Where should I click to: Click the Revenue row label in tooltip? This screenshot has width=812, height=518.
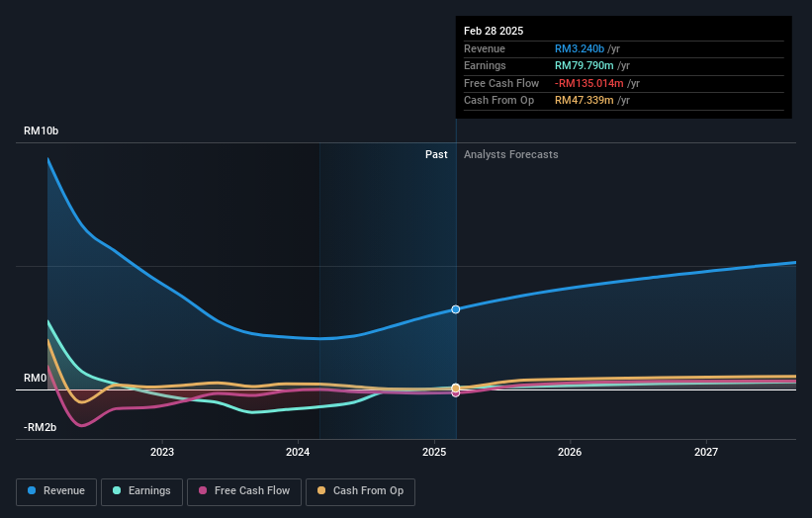click(485, 48)
